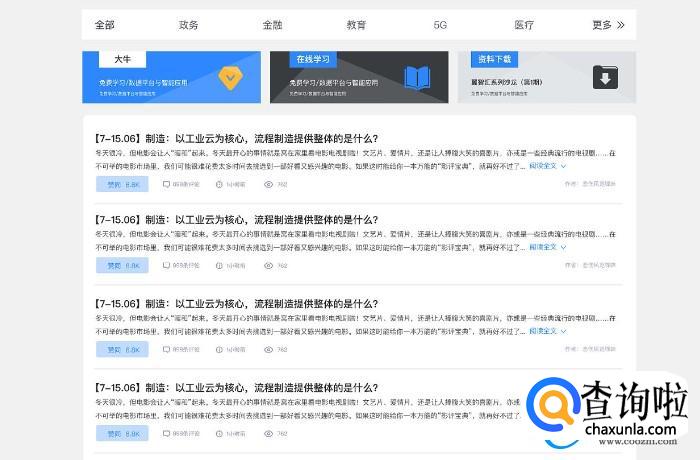Click the clock time icon under third article
Image resolution: width=700 pixels, height=460 pixels.
pos(219,350)
